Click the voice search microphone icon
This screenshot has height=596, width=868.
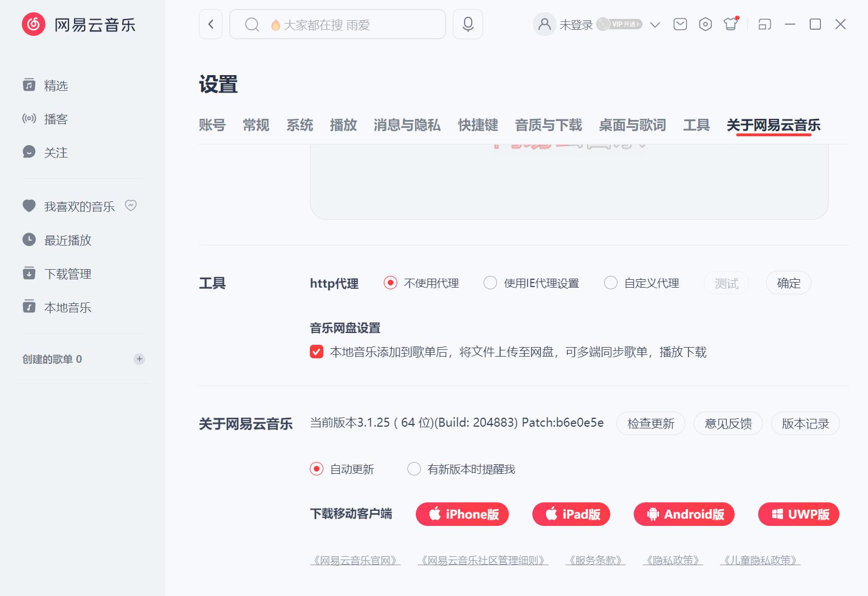point(468,24)
